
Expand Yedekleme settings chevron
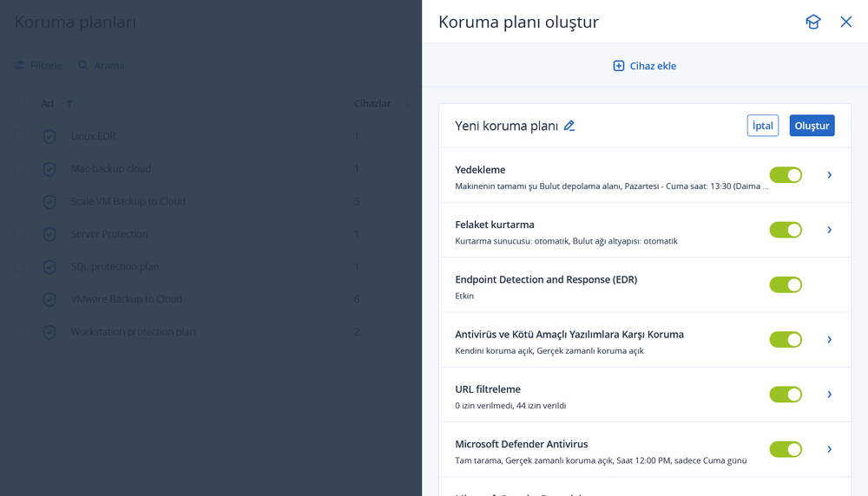point(829,175)
